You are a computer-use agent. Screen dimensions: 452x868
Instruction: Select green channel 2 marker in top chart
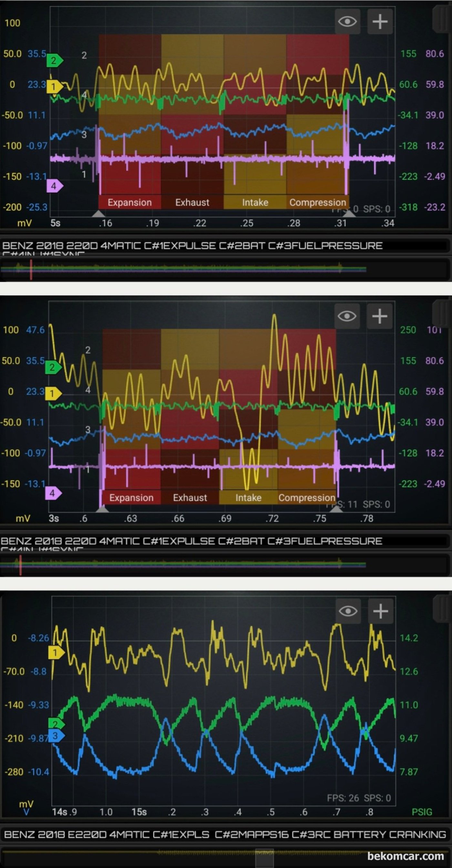[55, 61]
